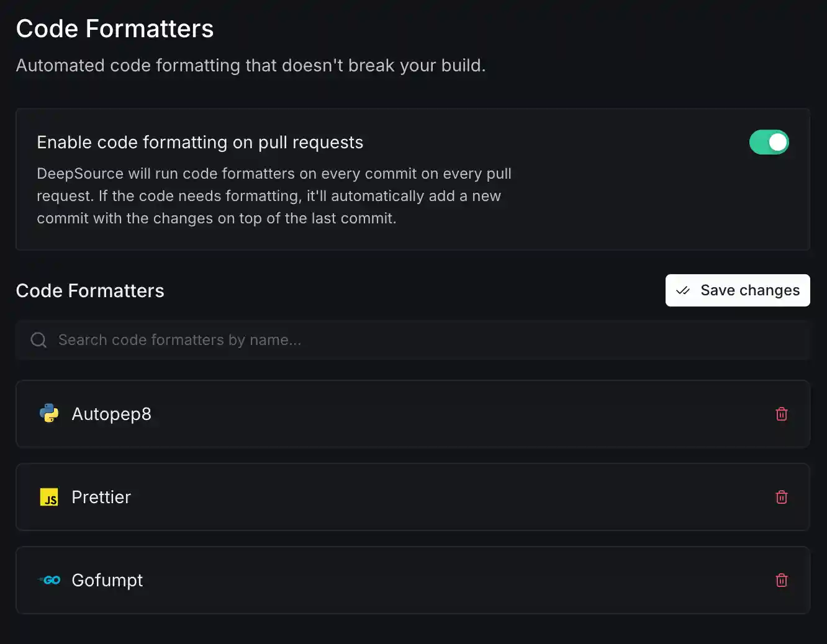Click 'Enable code formatting on pull requests' heading

point(200,142)
